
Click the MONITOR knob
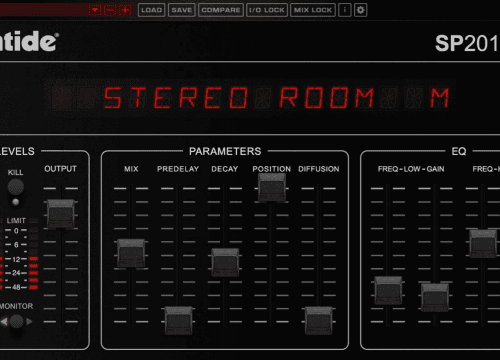17,322
